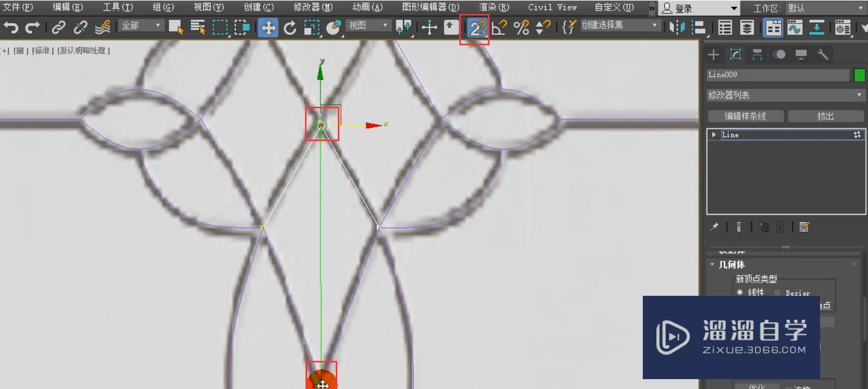The height and width of the screenshot is (389, 868).
Task: Open the 文件(F) menu
Action: point(18,7)
